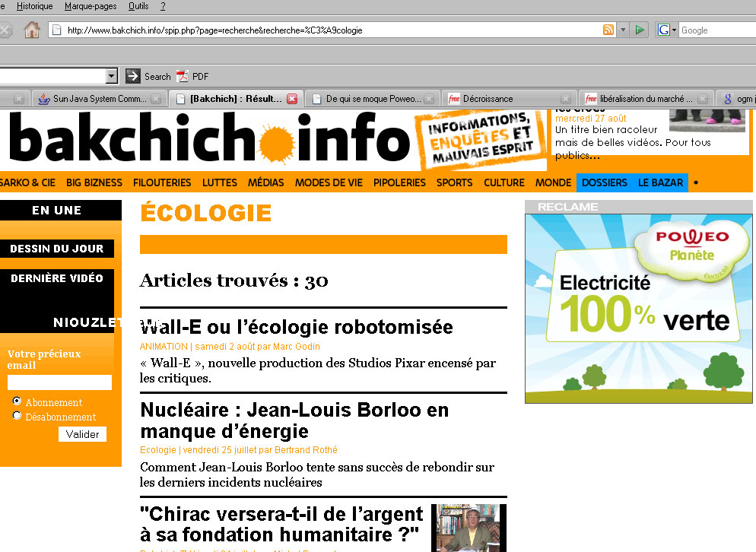Click the Home button in the toolbar
This screenshot has width=756, height=552.
[x=32, y=30]
